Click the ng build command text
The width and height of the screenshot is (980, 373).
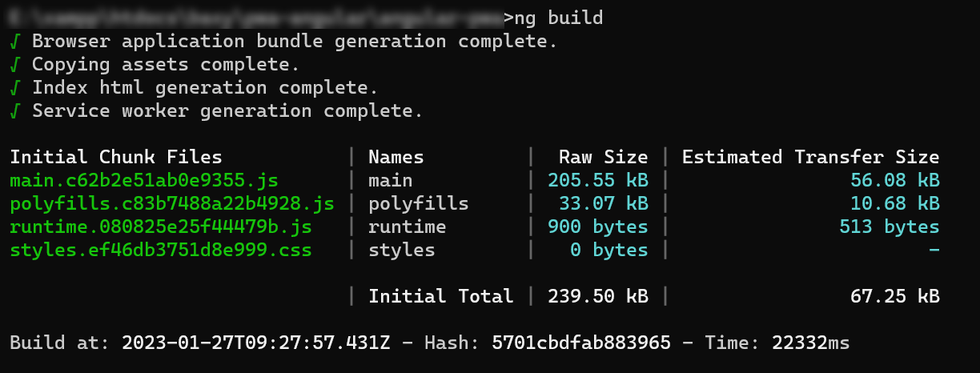(x=558, y=18)
